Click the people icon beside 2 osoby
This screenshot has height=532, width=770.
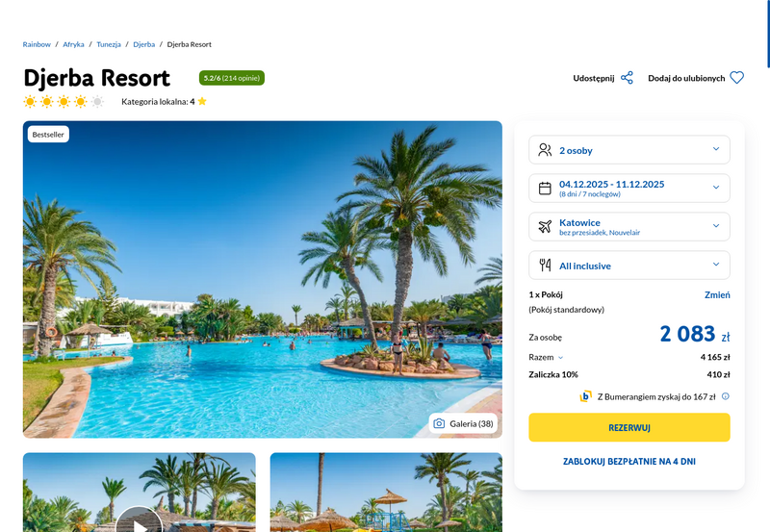click(x=545, y=150)
